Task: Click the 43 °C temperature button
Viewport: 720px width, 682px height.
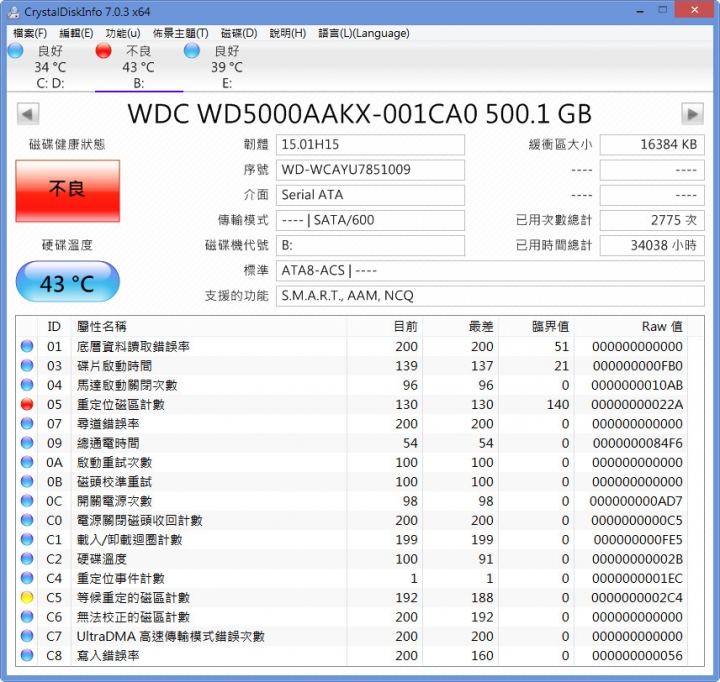Action: point(68,282)
